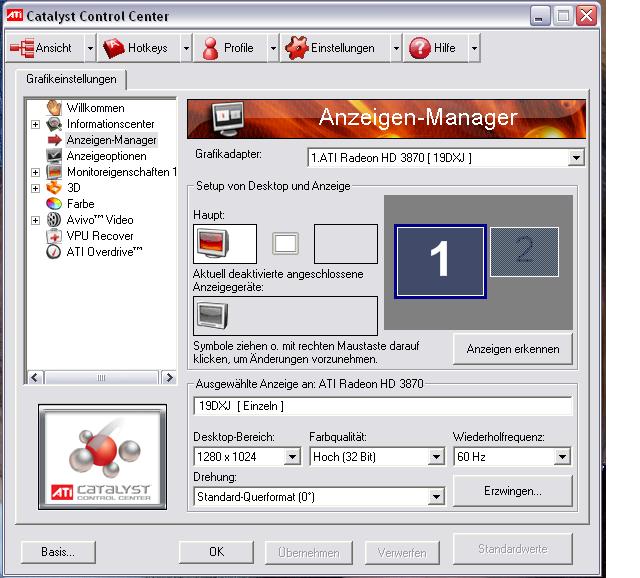This screenshot has height=578, width=640.
Task: Select Farbe in the tree
Action: (x=80, y=204)
